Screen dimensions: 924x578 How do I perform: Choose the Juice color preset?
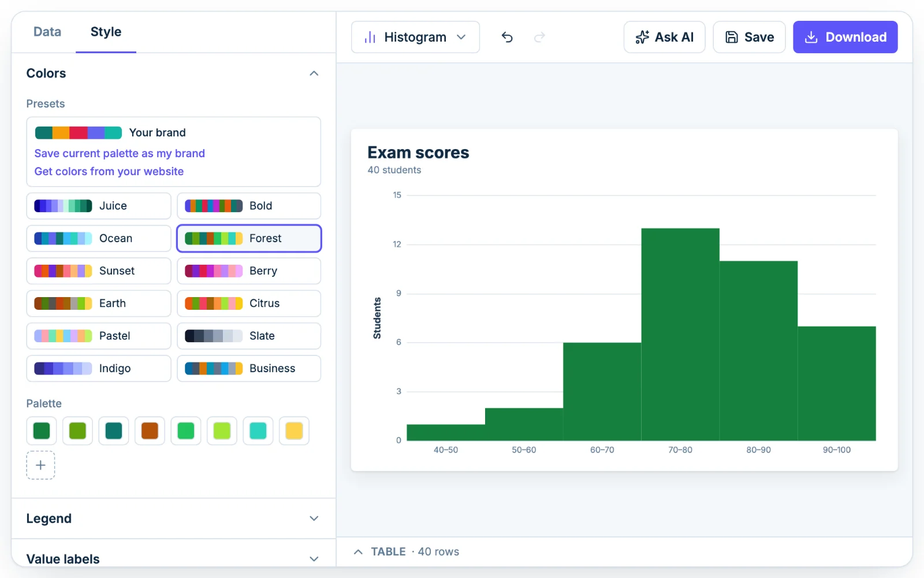coord(99,206)
